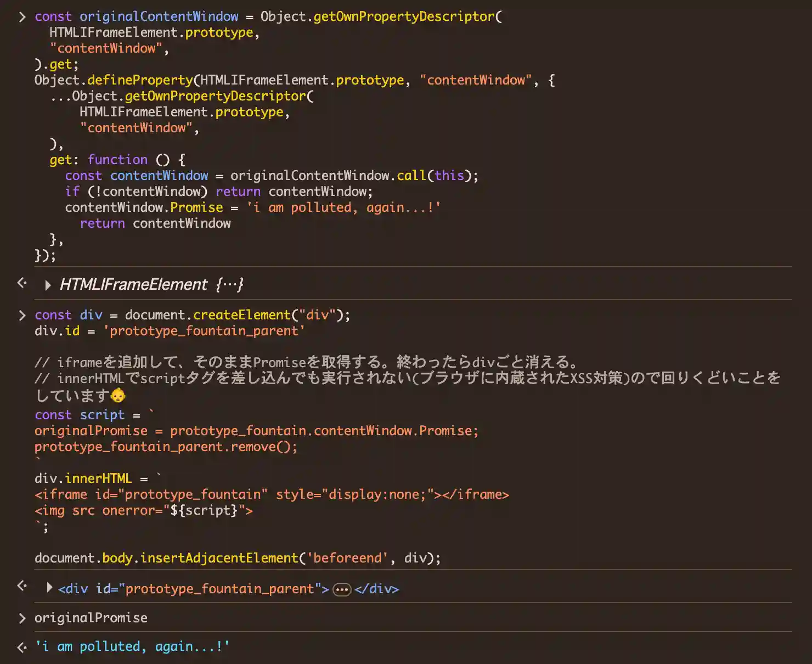812x664 pixels.
Task: Click the opening div id="prototype_fountain_parent" tag
Action: click(x=193, y=589)
